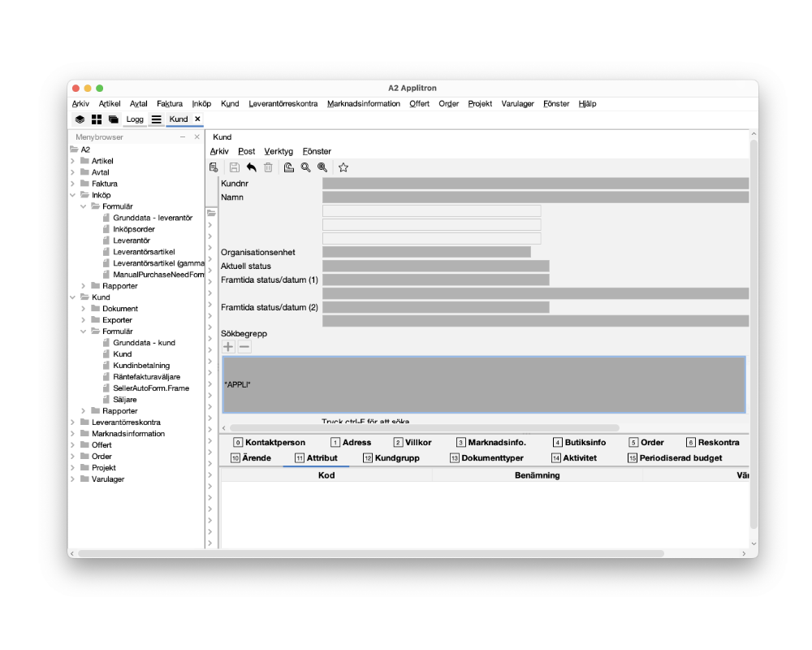Open the Marknadsinformation menu in menu bar
The image size is (812, 650).
pos(364,104)
